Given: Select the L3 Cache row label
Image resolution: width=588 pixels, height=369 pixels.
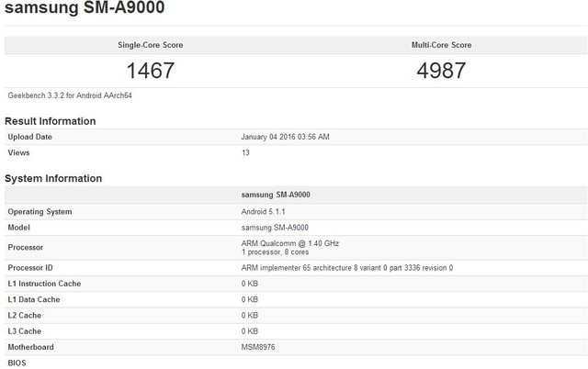Looking at the screenshot, I should click(27, 330).
